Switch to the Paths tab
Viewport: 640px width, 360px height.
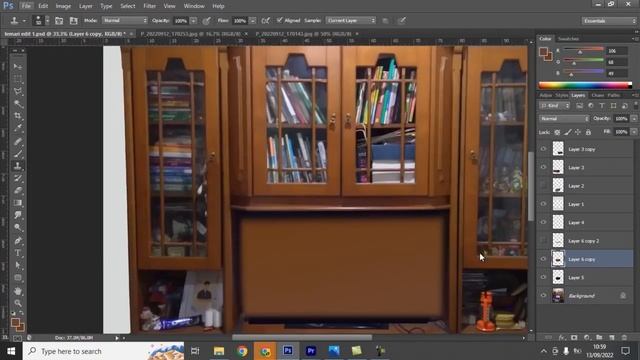coord(613,95)
